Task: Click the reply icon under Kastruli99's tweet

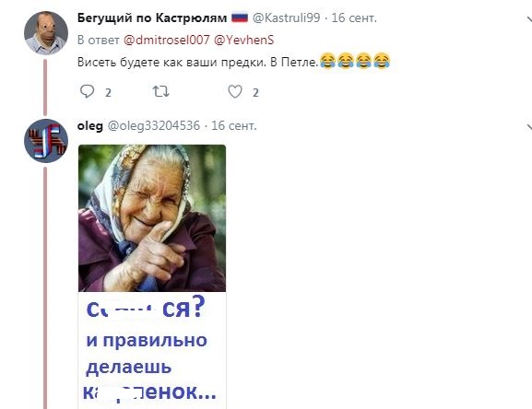Action: click(87, 91)
